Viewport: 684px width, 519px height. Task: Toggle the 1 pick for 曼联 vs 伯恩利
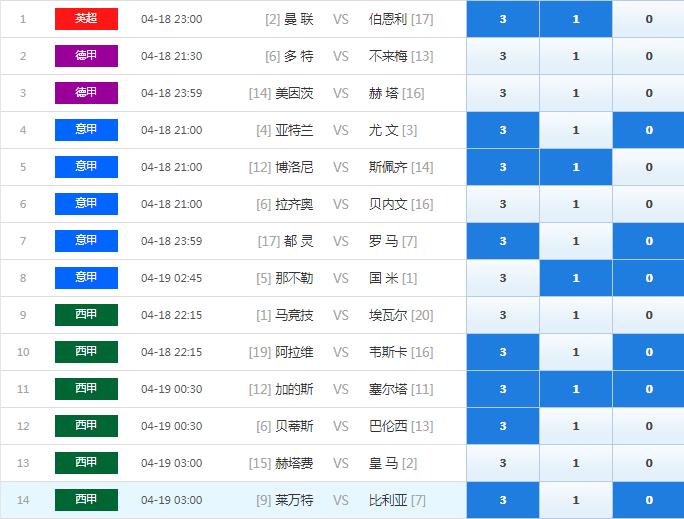click(576, 19)
